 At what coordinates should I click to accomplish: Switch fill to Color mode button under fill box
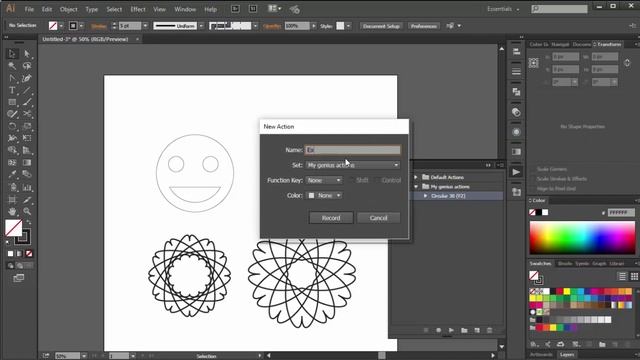[x=11, y=253]
